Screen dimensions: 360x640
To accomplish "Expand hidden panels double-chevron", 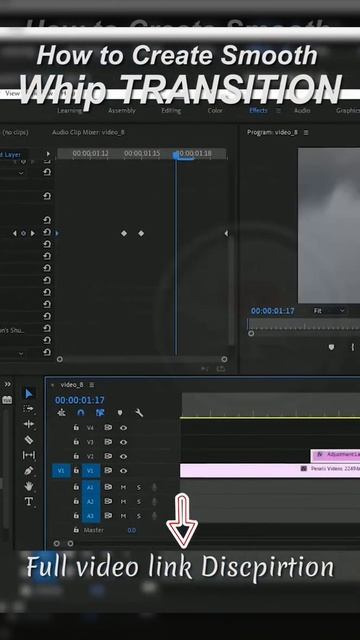I will [x=8, y=384].
